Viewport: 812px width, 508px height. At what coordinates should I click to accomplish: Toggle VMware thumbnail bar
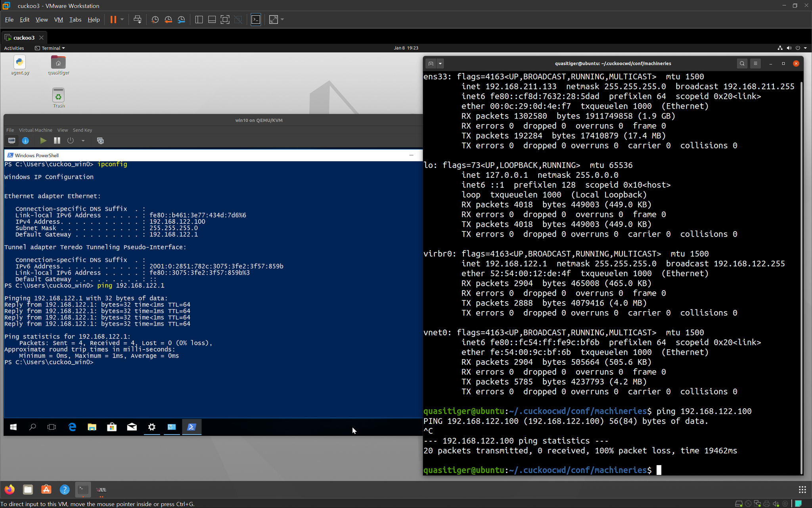[x=212, y=19]
